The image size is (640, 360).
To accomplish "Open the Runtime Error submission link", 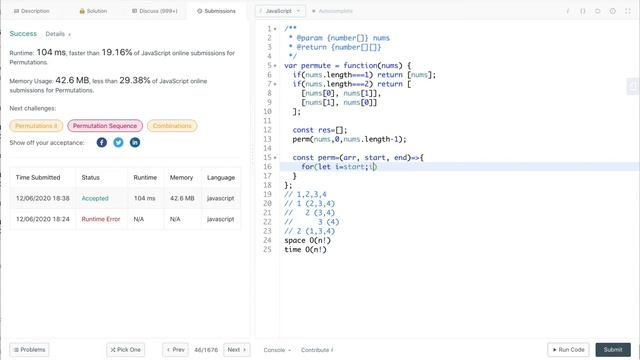I will coord(101,219).
